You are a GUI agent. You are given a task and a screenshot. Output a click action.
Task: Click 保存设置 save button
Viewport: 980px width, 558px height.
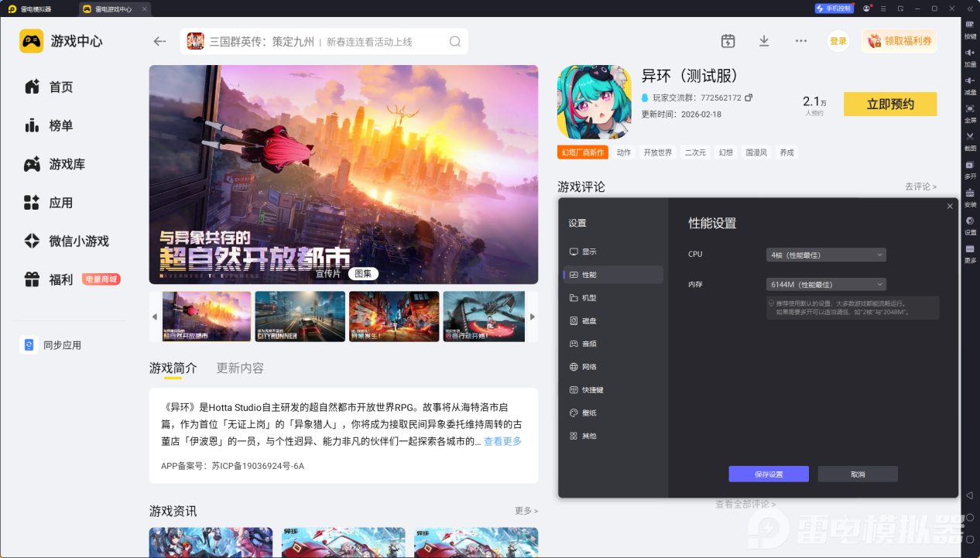[769, 474]
